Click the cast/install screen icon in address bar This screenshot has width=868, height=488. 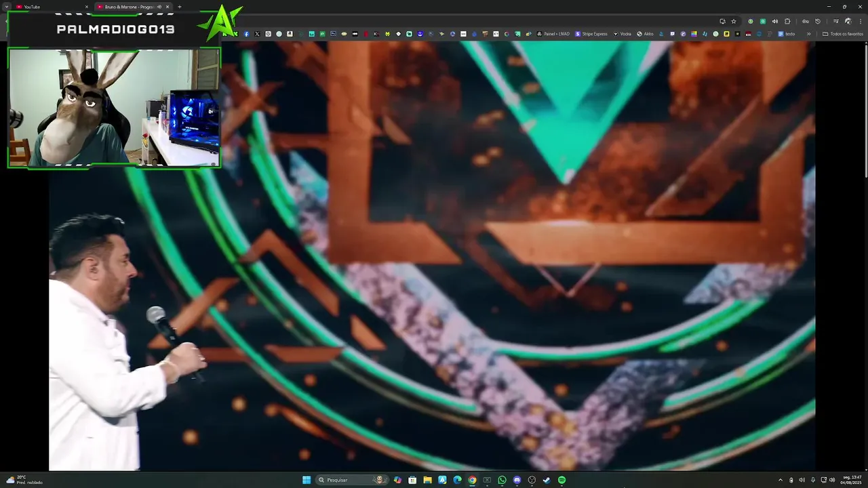pos(722,22)
